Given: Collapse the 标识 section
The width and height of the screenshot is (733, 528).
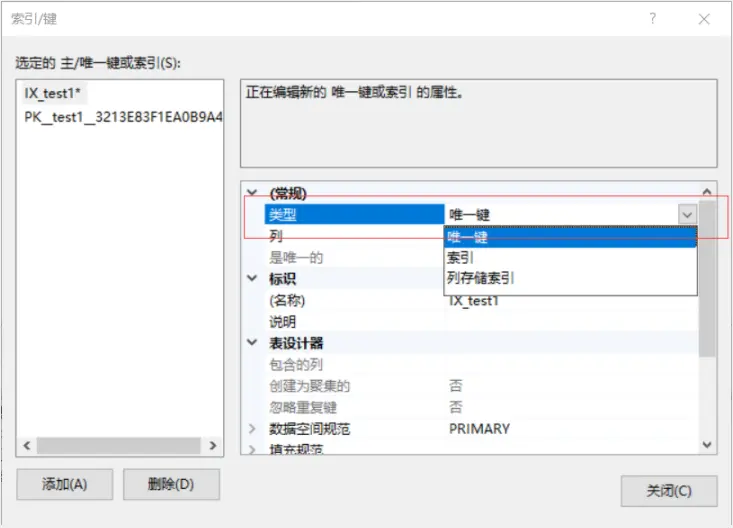Looking at the screenshot, I should [252, 278].
